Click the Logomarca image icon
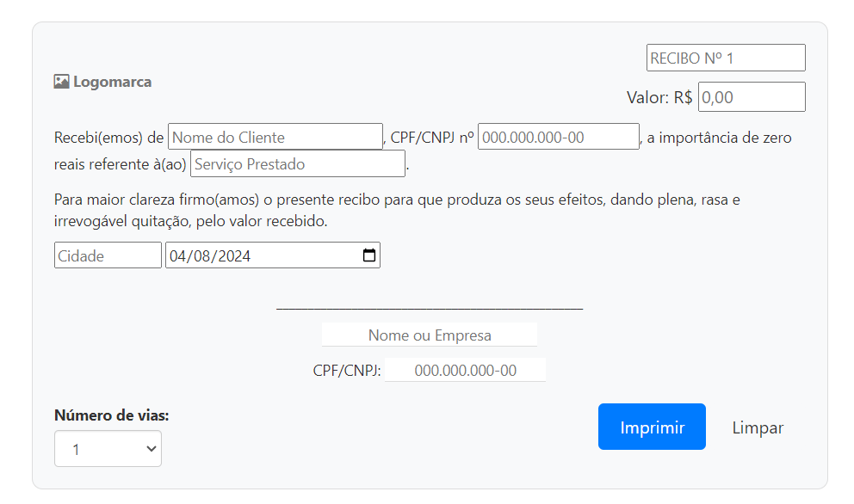 point(61,81)
